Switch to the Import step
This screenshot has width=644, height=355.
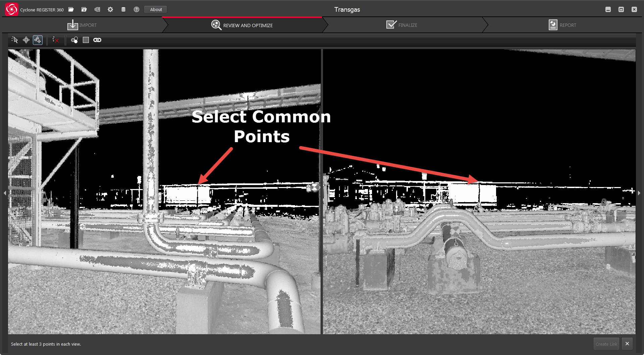pos(82,25)
